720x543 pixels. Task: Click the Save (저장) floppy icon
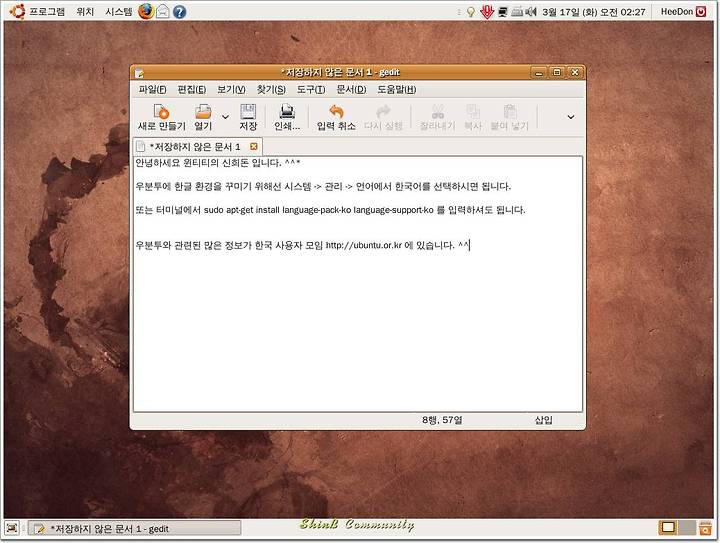pyautogui.click(x=248, y=112)
